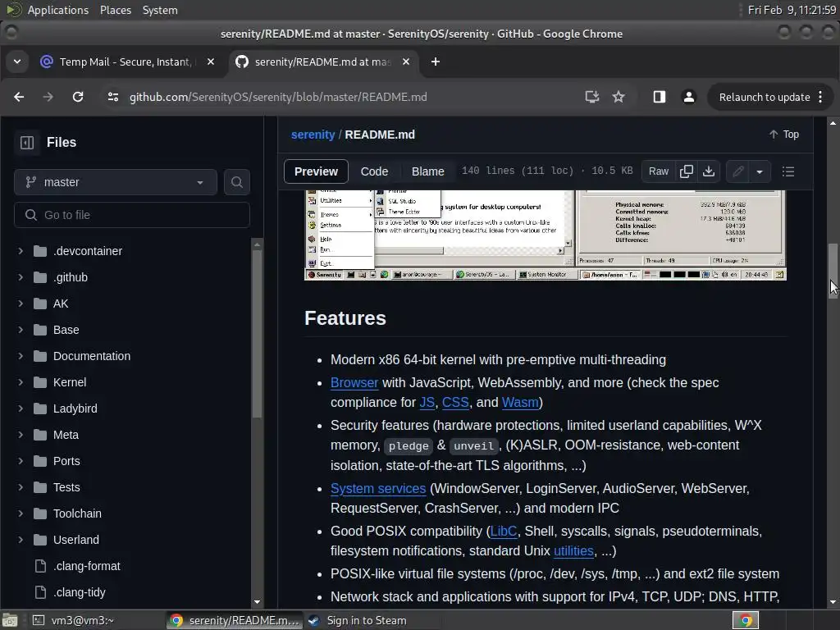Click install app icon in address bar
The width and height of the screenshot is (840, 630).
592,97
